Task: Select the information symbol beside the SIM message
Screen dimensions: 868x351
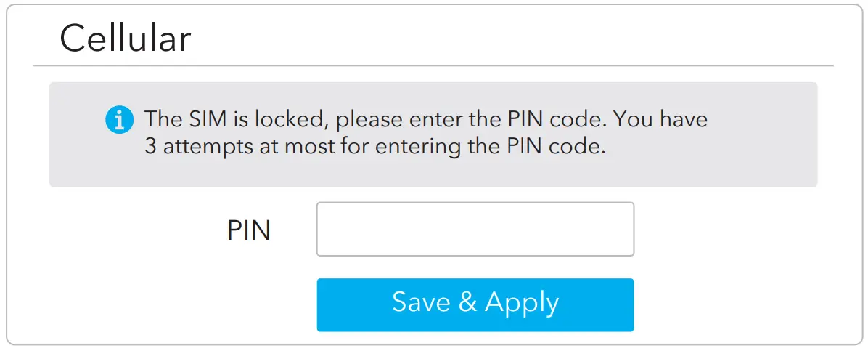Action: tap(119, 119)
